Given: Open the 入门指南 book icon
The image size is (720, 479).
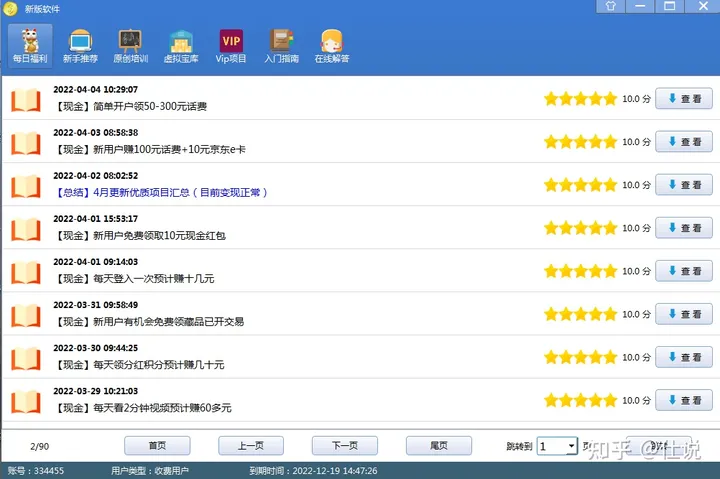Looking at the screenshot, I should (x=281, y=46).
